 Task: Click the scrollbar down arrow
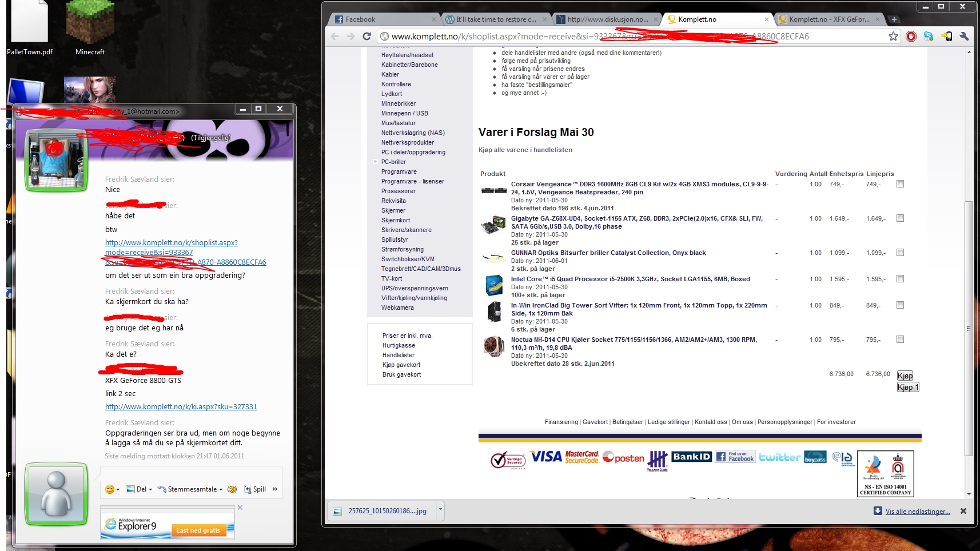pyautogui.click(x=969, y=494)
